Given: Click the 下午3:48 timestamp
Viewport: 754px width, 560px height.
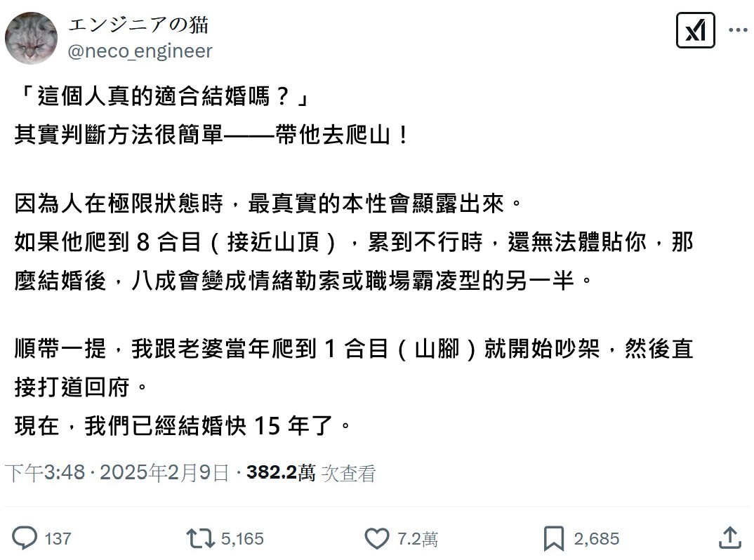Looking at the screenshot, I should [46, 473].
